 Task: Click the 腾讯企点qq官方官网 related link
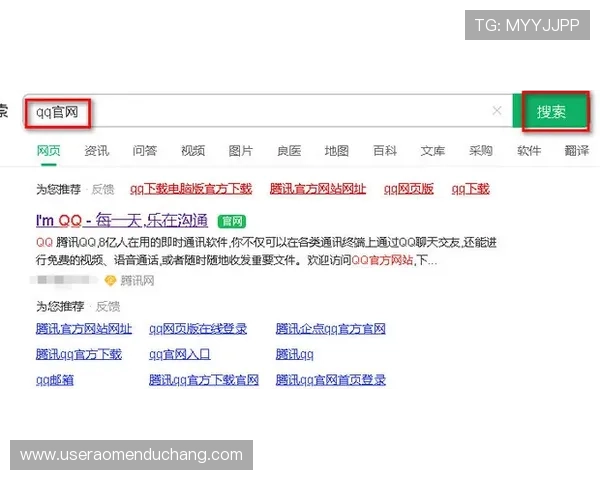pos(330,329)
